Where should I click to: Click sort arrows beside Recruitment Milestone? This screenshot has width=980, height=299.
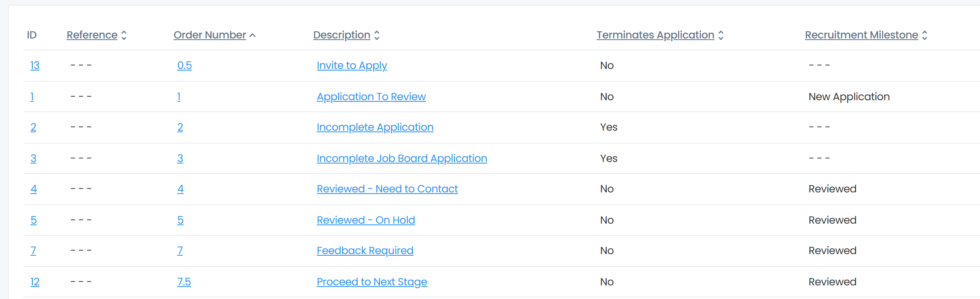925,35
